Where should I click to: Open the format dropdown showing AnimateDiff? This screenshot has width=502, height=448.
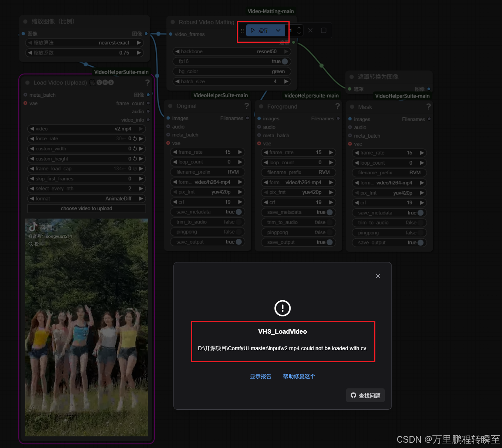click(x=87, y=199)
